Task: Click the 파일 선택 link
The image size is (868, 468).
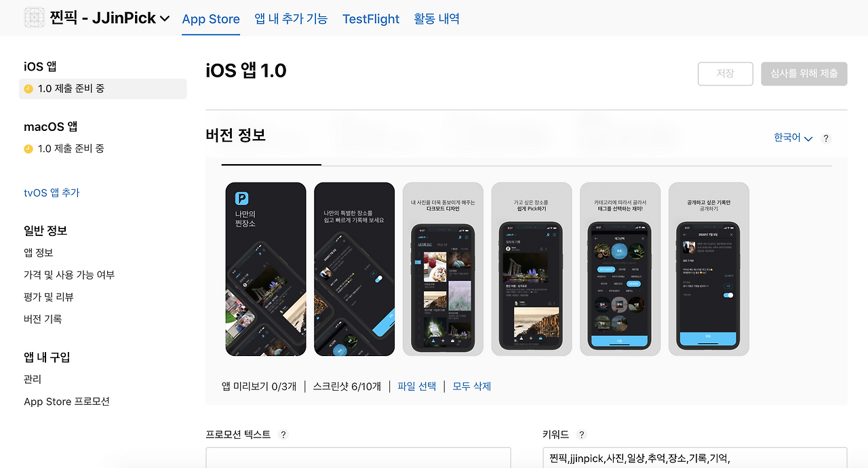Action: (x=416, y=386)
